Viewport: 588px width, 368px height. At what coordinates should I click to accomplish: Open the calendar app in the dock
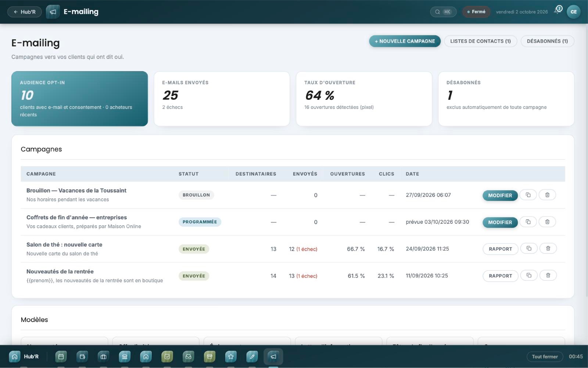pyautogui.click(x=61, y=357)
